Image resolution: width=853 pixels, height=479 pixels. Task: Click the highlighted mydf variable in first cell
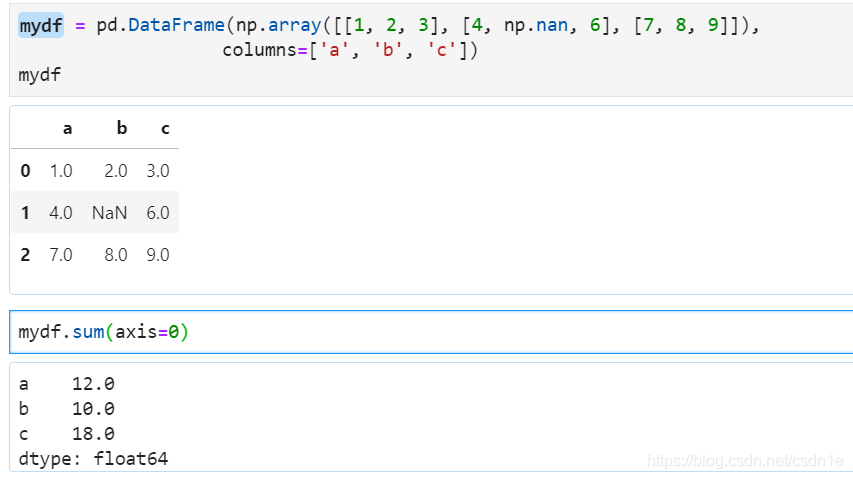click(x=41, y=26)
